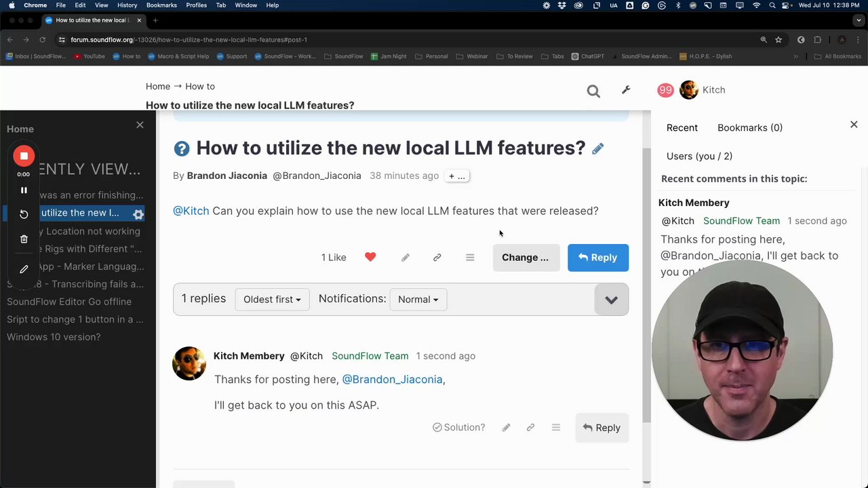868x488 pixels.
Task: Click the edit pencil icon on Brandon's post
Action: tap(406, 258)
